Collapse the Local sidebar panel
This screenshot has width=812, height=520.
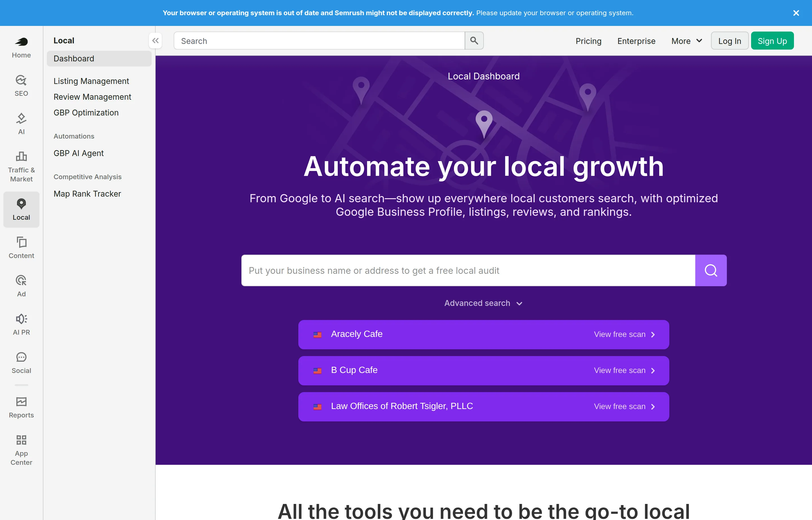point(155,41)
